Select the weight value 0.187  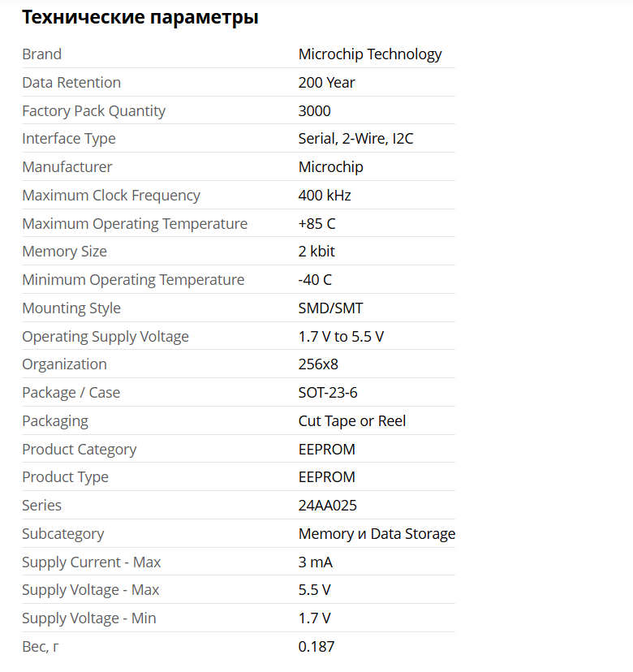316,647
